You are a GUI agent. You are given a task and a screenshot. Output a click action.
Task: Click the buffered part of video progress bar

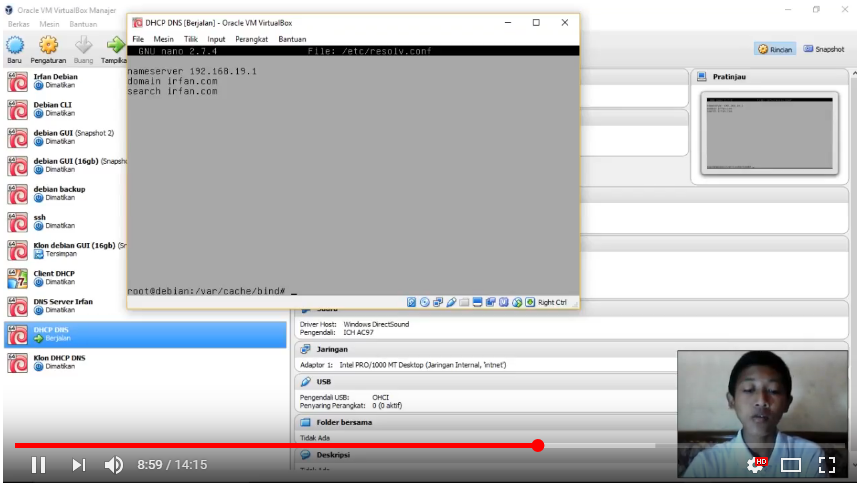click(x=600, y=445)
